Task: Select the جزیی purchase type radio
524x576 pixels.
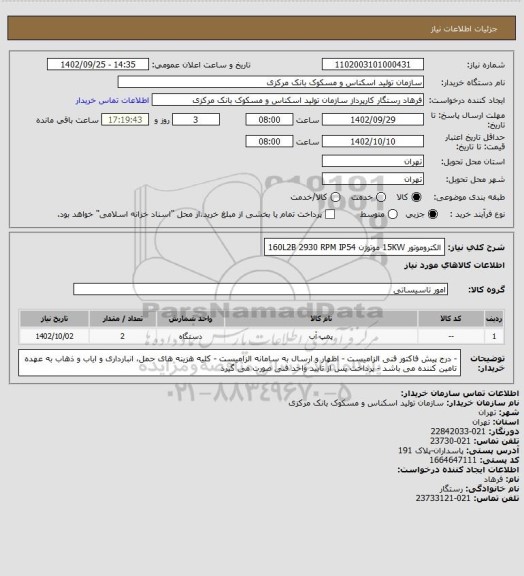Action: pos(433,214)
